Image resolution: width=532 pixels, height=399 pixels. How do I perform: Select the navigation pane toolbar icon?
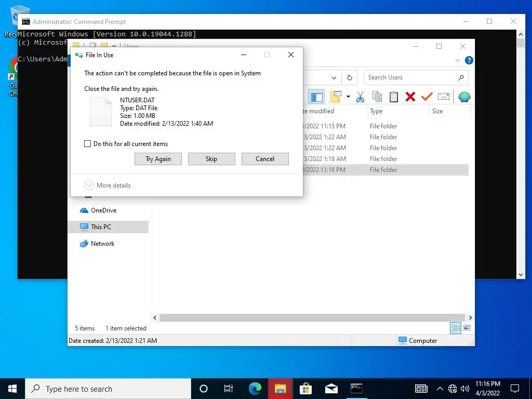(316, 97)
